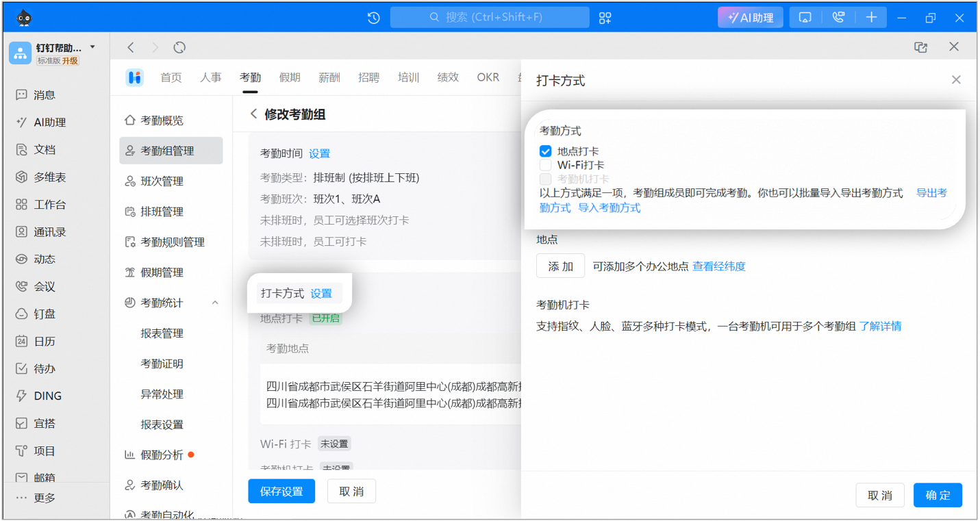The height and width of the screenshot is (521, 980).
Task: Click 添加 button under 地点
Action: click(560, 266)
